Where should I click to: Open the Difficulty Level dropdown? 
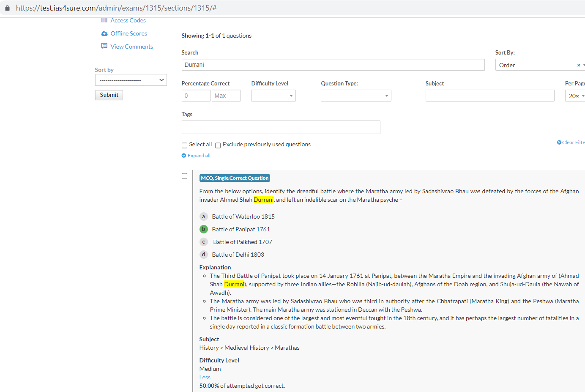[x=273, y=96]
